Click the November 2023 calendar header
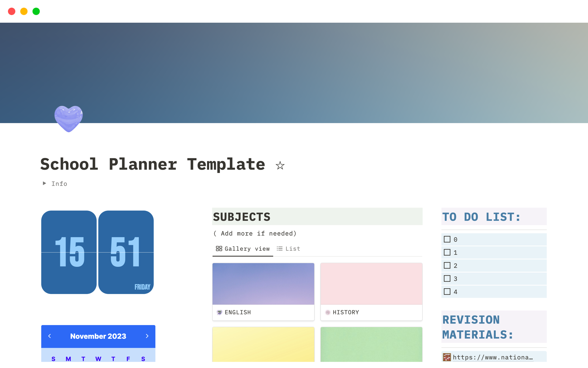 coord(98,336)
